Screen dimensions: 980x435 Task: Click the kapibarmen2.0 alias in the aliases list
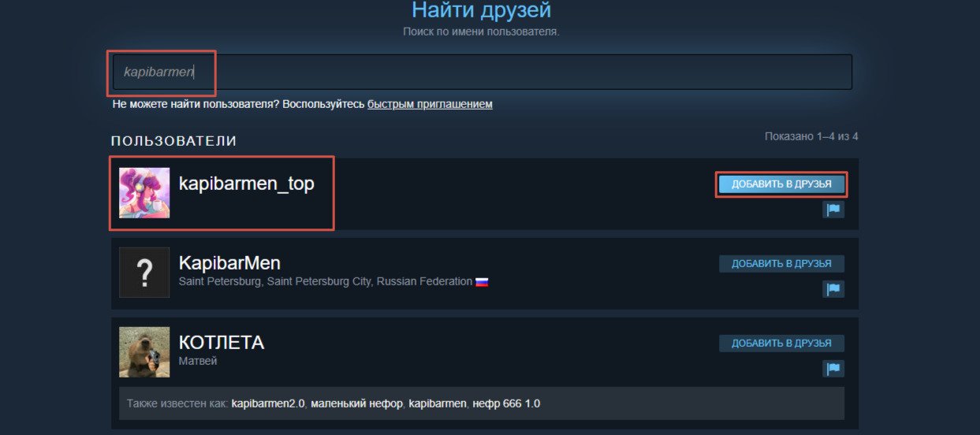[x=268, y=403]
